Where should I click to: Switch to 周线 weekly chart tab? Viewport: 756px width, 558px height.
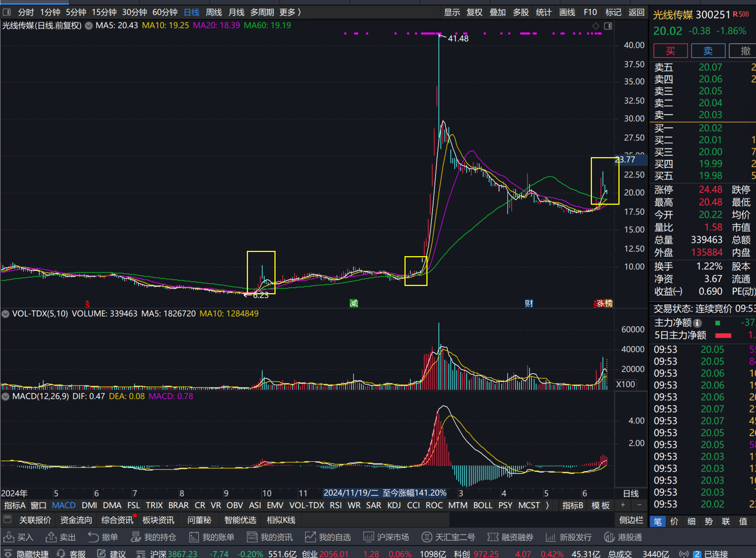tap(214, 12)
